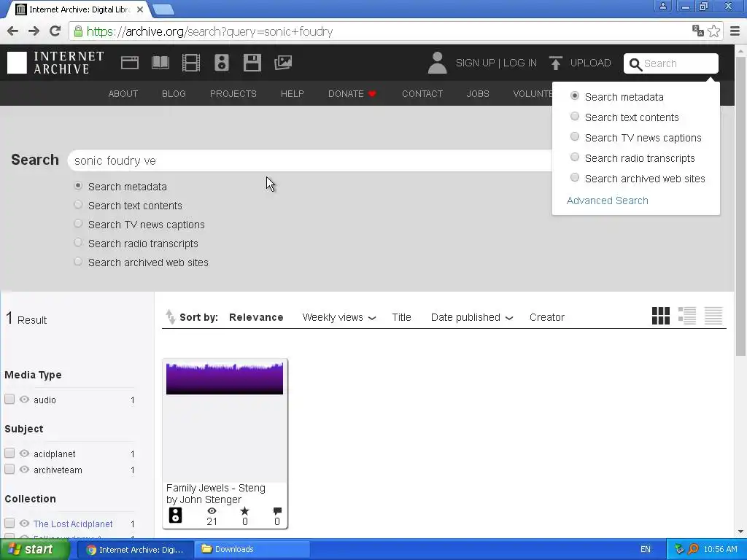The height and width of the screenshot is (560, 747).
Task: Open the HELP menu item
Action: pyautogui.click(x=292, y=94)
